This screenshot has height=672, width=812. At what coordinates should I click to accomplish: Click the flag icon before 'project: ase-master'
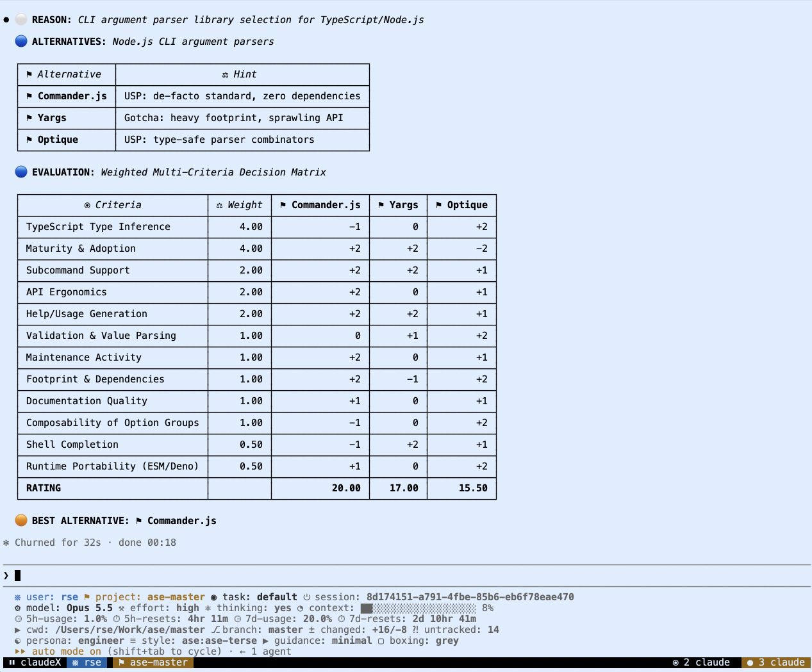(x=87, y=597)
